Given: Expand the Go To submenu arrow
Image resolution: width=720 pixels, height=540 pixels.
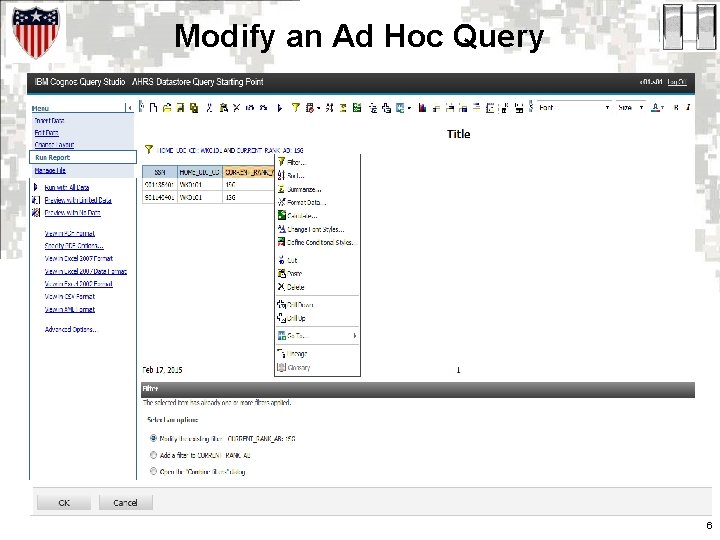Looking at the screenshot, I should coord(354,336).
